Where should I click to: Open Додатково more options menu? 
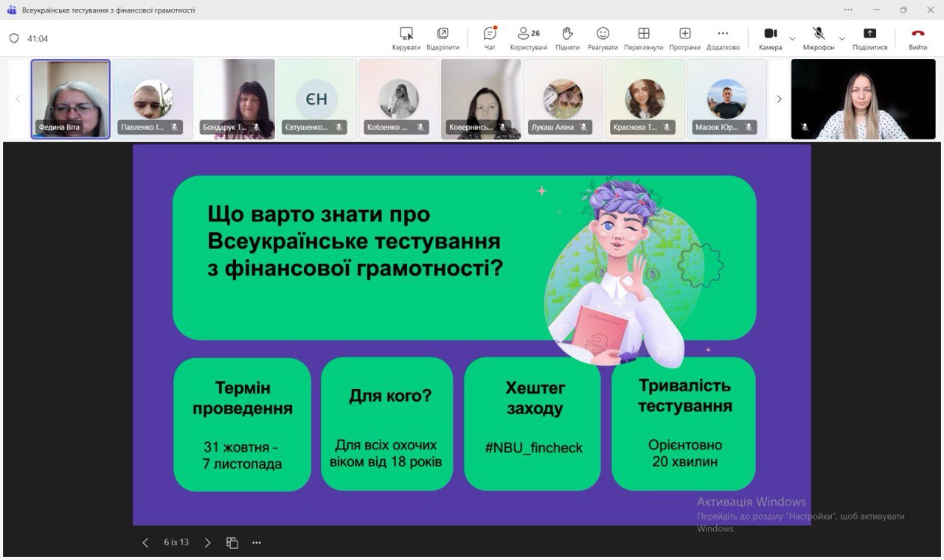(723, 38)
